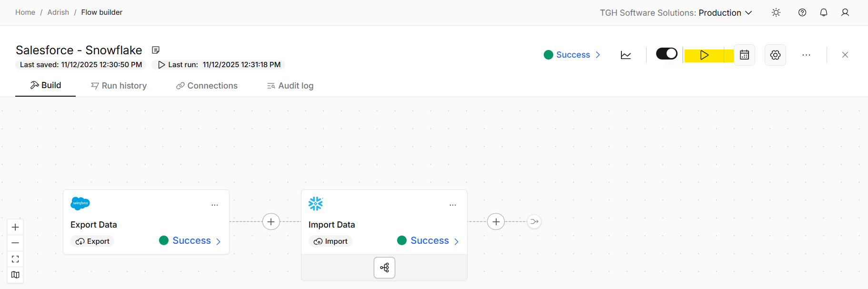Screen dimensions: 868x289
Task: Open user account profile icon
Action: [845, 13]
